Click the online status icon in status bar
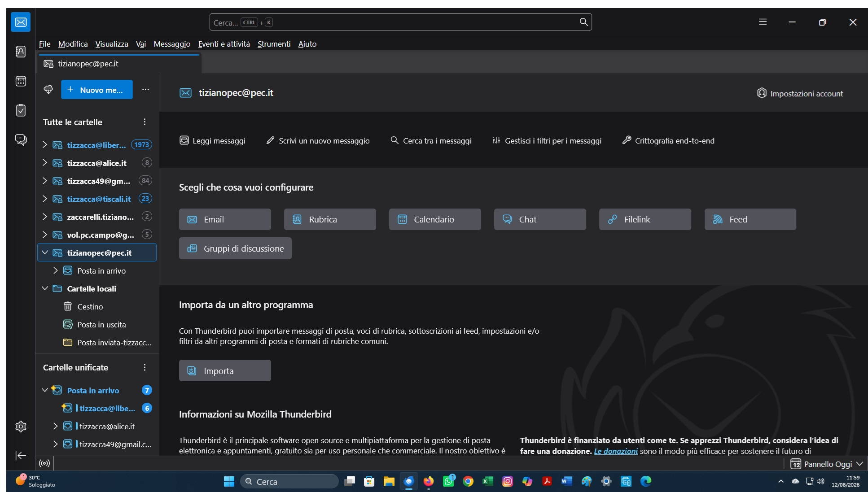Screen dimensions: 868x492 tap(44, 463)
